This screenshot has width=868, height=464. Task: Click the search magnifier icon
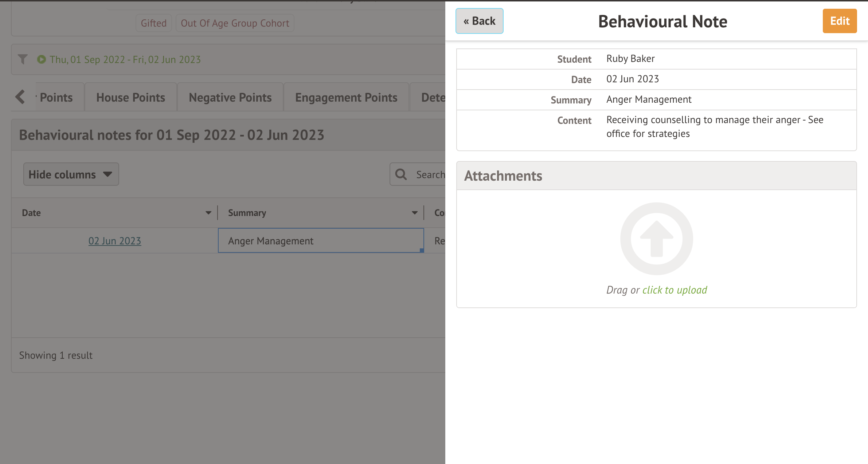pyautogui.click(x=401, y=174)
